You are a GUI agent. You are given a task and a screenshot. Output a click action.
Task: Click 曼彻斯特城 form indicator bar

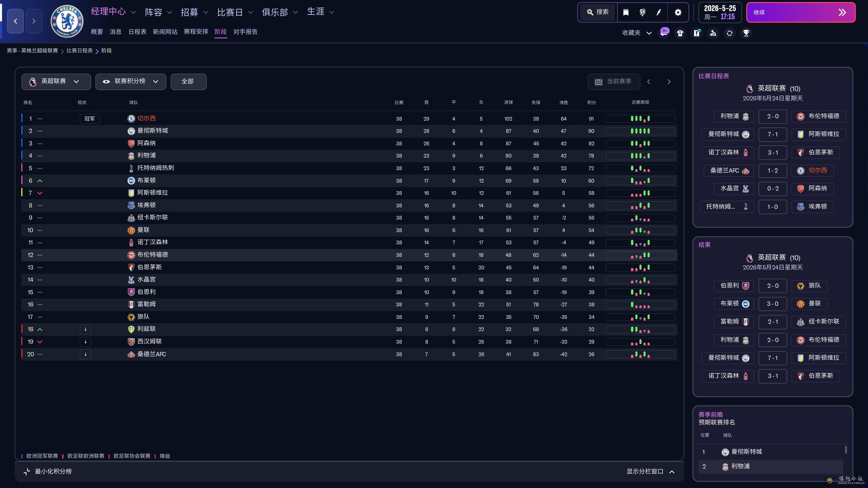click(640, 131)
